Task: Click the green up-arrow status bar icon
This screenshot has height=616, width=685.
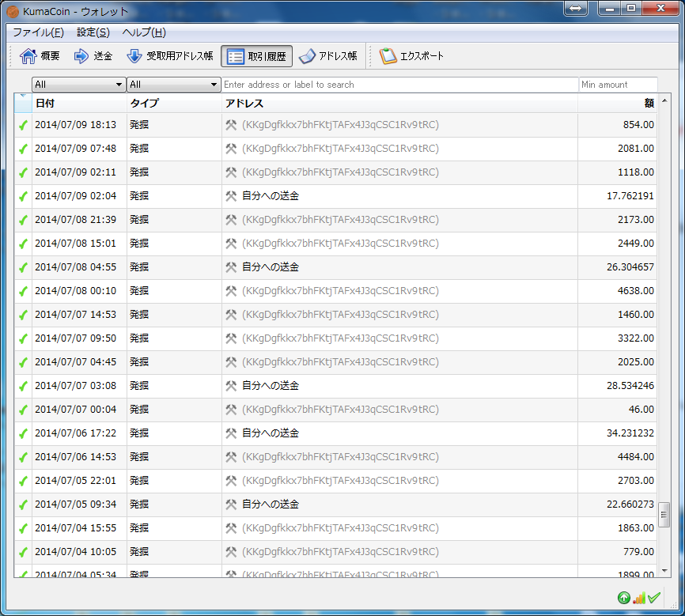Action: [623, 598]
